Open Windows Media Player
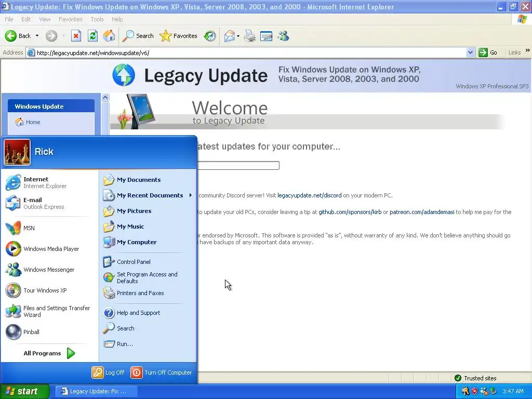The height and width of the screenshot is (399, 532). [x=49, y=249]
